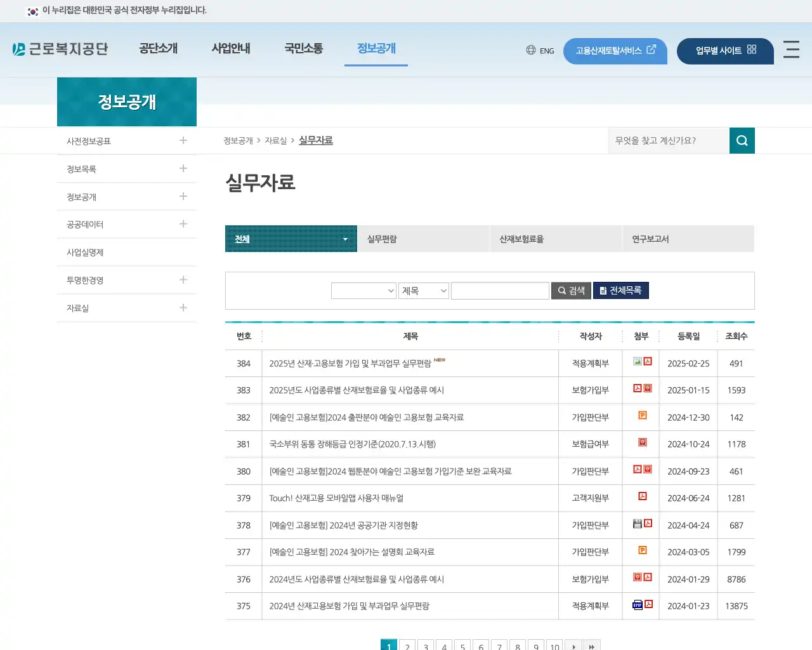Image resolution: width=812 pixels, height=650 pixels.
Task: Go to page 2 in the pagination
Action: coord(407,646)
